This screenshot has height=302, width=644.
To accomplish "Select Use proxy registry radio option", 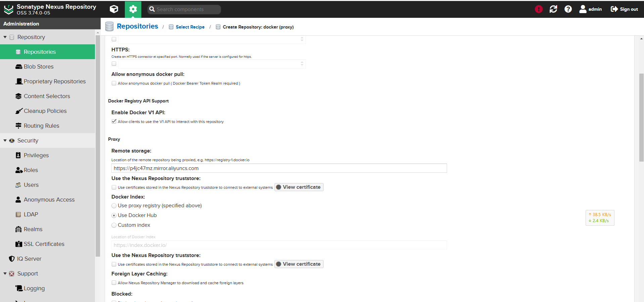I will click(x=114, y=206).
